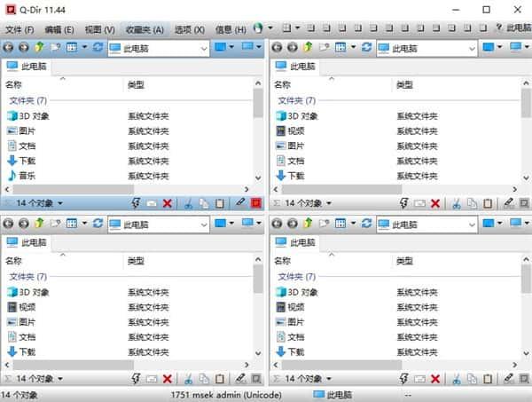532x402 pixels.
Task: Go up one level in top-right pane
Action: coord(307,47)
